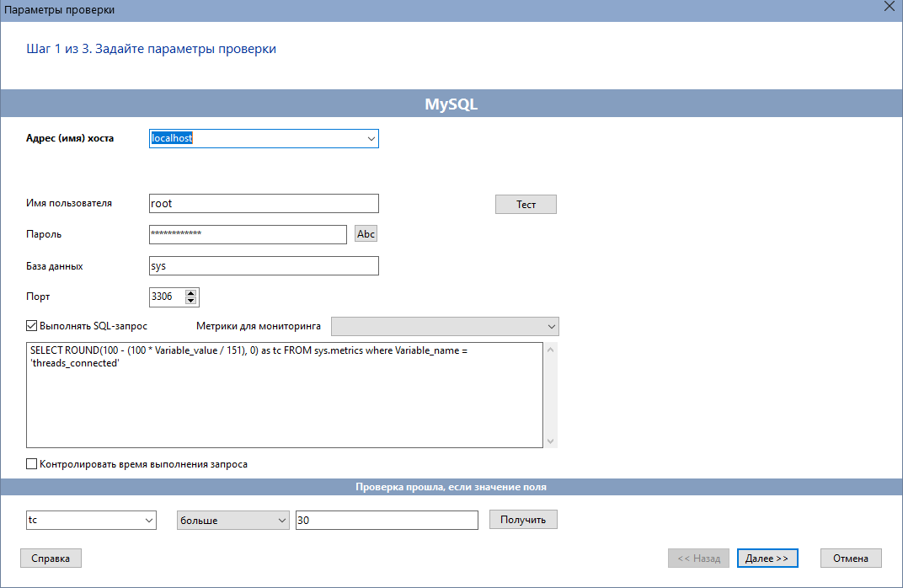
Task: Click the port number field 3306
Action: click(x=167, y=297)
